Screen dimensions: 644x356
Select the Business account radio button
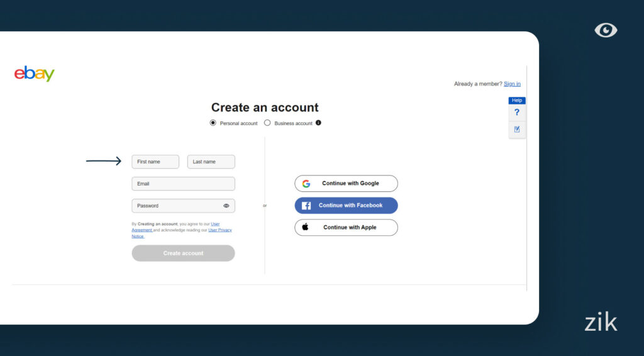[267, 123]
